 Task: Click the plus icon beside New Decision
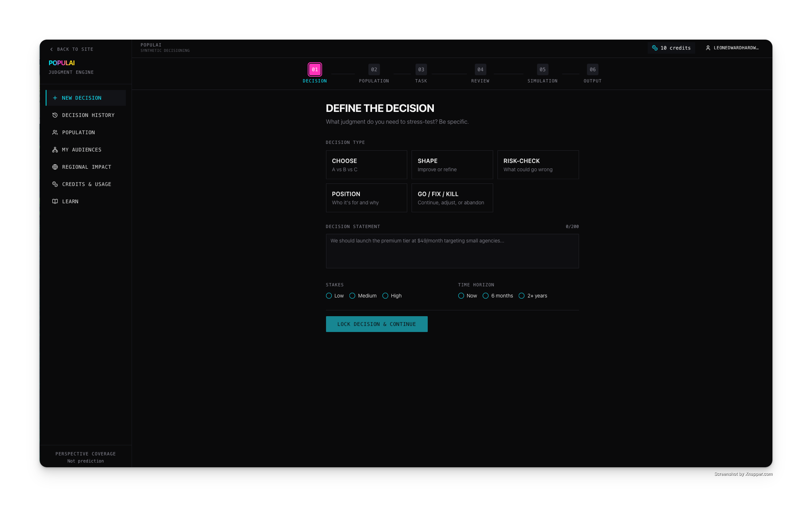pyautogui.click(x=55, y=98)
